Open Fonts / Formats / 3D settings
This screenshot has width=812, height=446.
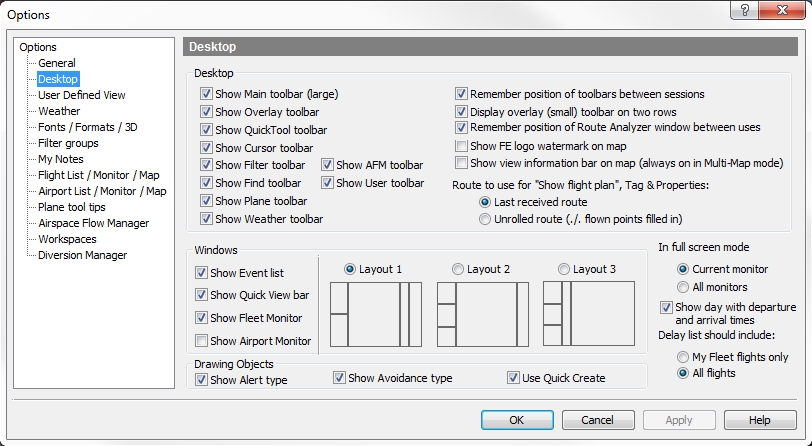88,127
